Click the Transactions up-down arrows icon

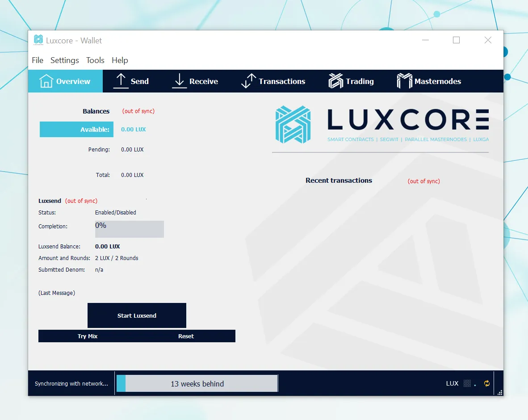[x=249, y=81]
